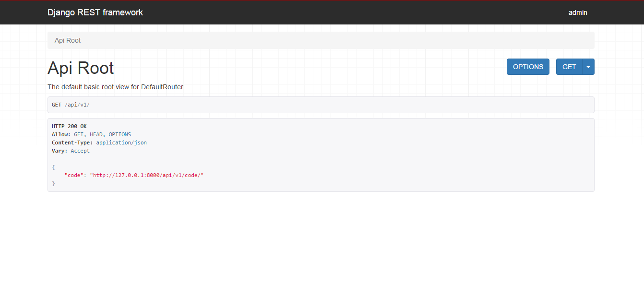Screen dimensions: 644x297
Task: Click the "code" JSON key
Action: (74, 175)
